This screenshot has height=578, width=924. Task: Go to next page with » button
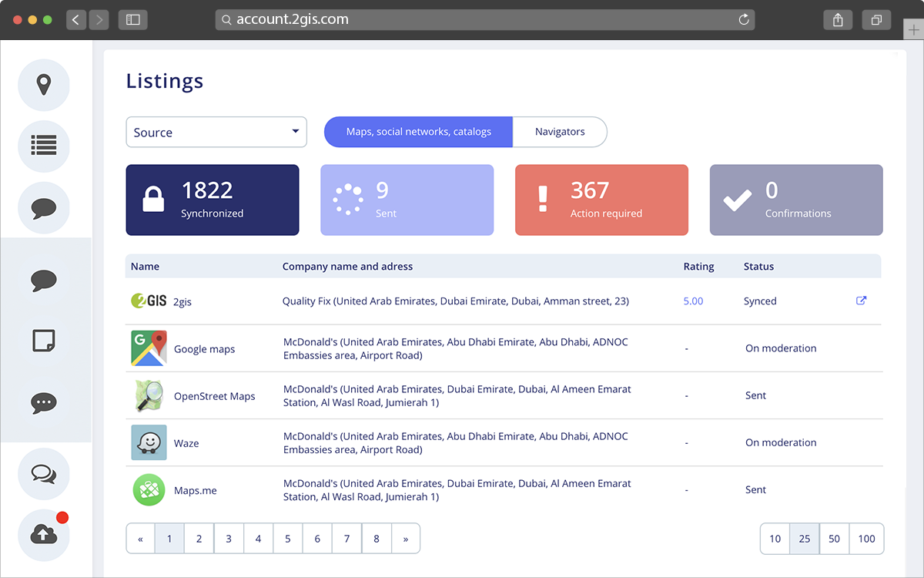[x=406, y=539]
